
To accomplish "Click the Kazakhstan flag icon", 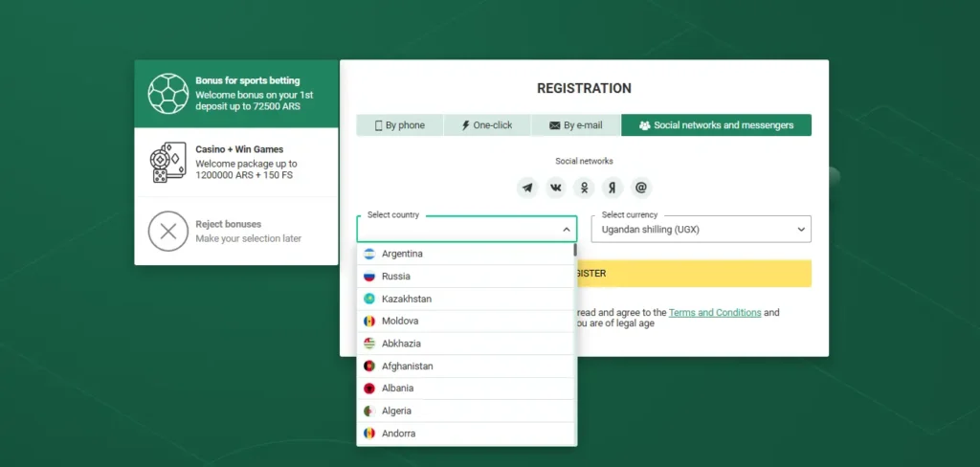I will [369, 299].
